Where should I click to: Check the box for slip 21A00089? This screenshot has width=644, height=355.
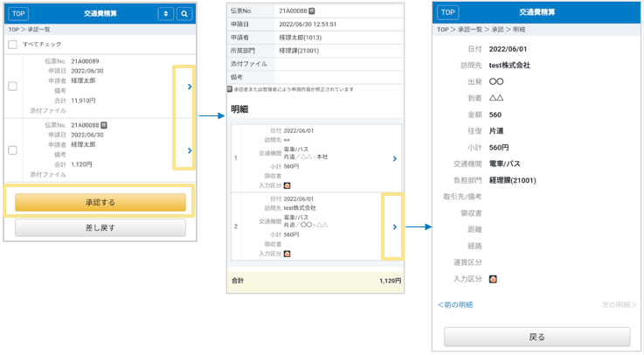click(x=12, y=86)
